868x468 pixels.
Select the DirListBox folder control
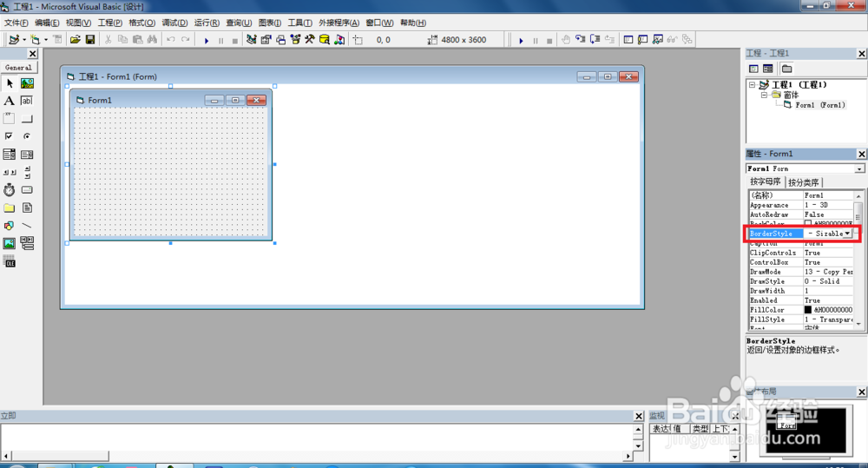click(10, 208)
